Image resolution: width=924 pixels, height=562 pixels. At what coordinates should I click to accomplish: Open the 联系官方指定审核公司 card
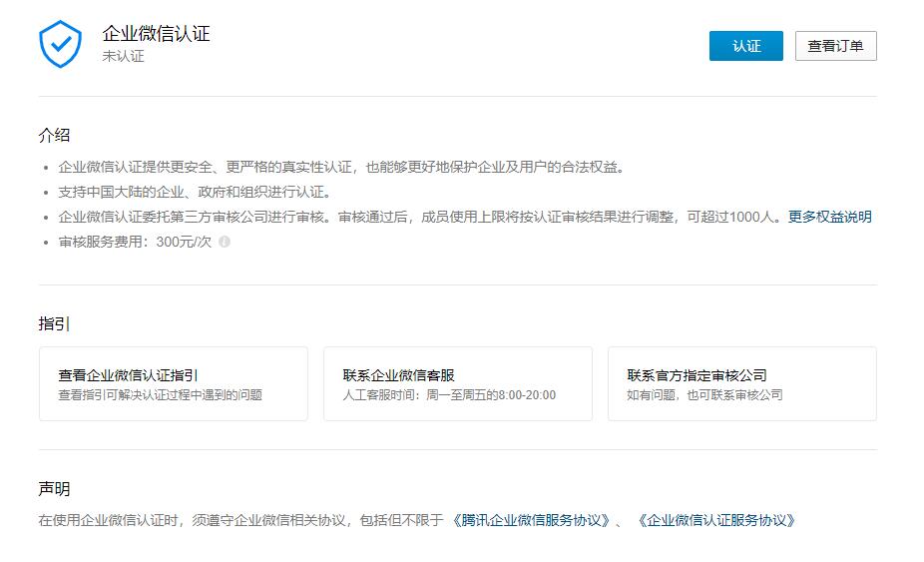742,384
